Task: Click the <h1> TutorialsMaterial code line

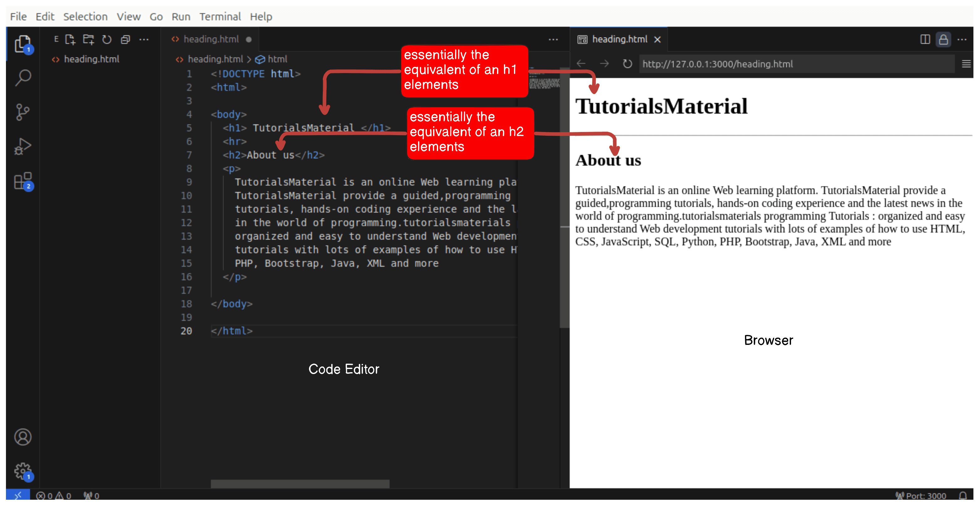Action: pyautogui.click(x=306, y=128)
